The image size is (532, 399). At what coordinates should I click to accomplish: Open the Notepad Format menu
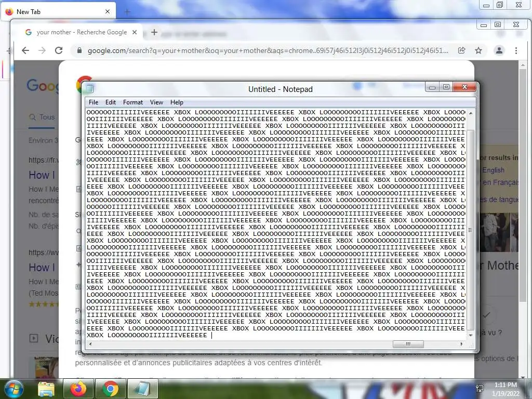pos(132,102)
